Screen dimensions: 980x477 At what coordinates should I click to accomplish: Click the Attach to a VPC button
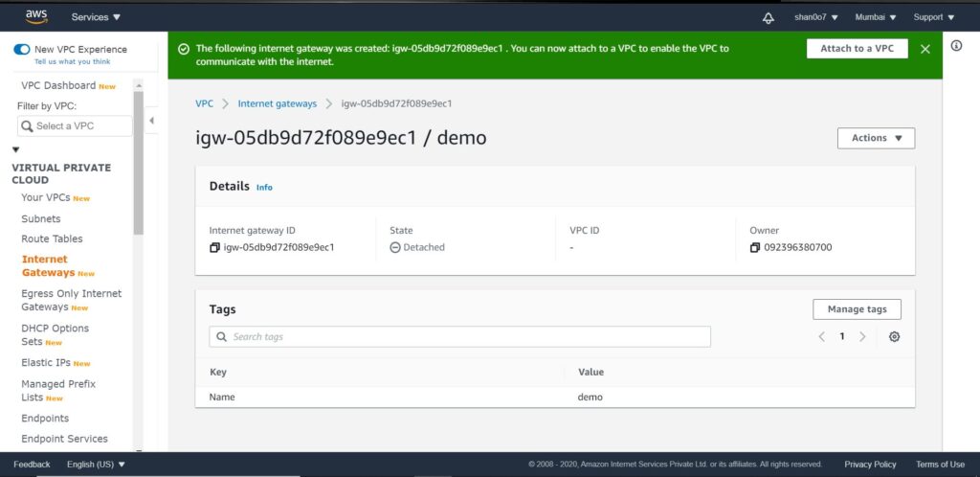pyautogui.click(x=857, y=48)
